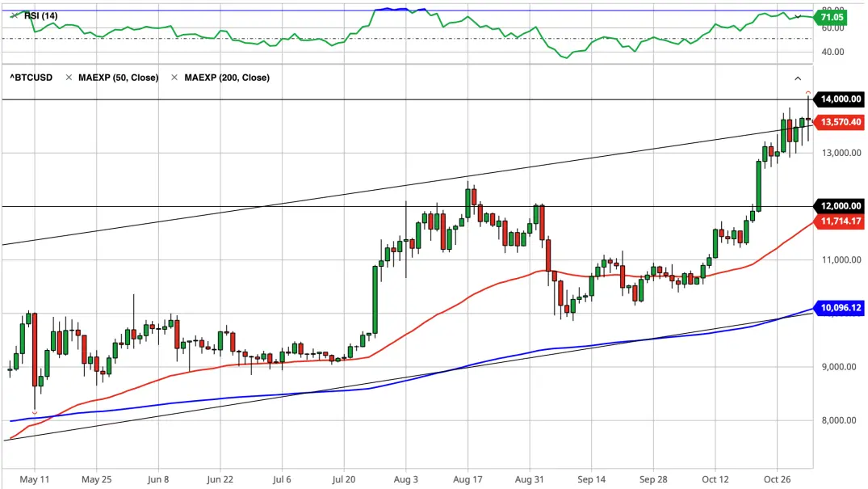This screenshot has height=489, width=868.
Task: Click the Jun 8 date label
Action: [x=158, y=479]
